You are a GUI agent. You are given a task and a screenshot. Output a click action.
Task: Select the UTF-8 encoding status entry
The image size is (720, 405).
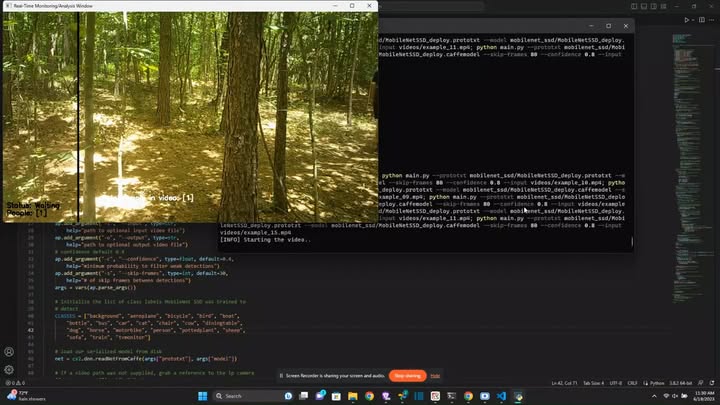pyautogui.click(x=615, y=383)
